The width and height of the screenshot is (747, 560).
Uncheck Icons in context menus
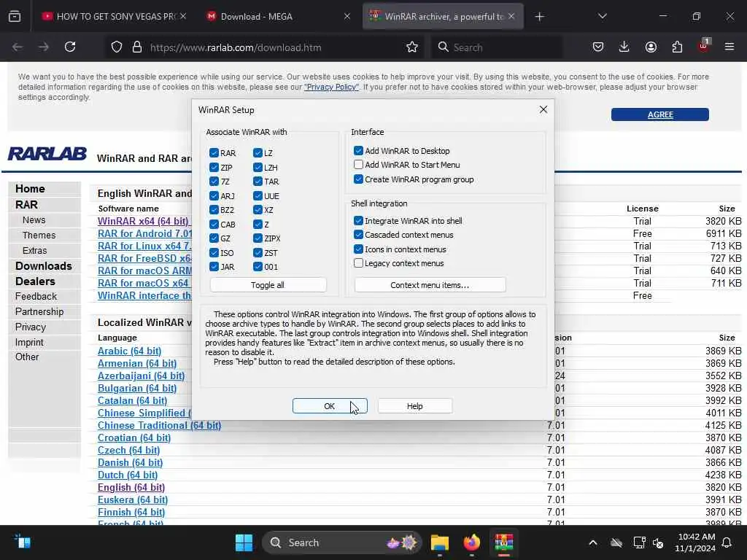pyautogui.click(x=359, y=249)
